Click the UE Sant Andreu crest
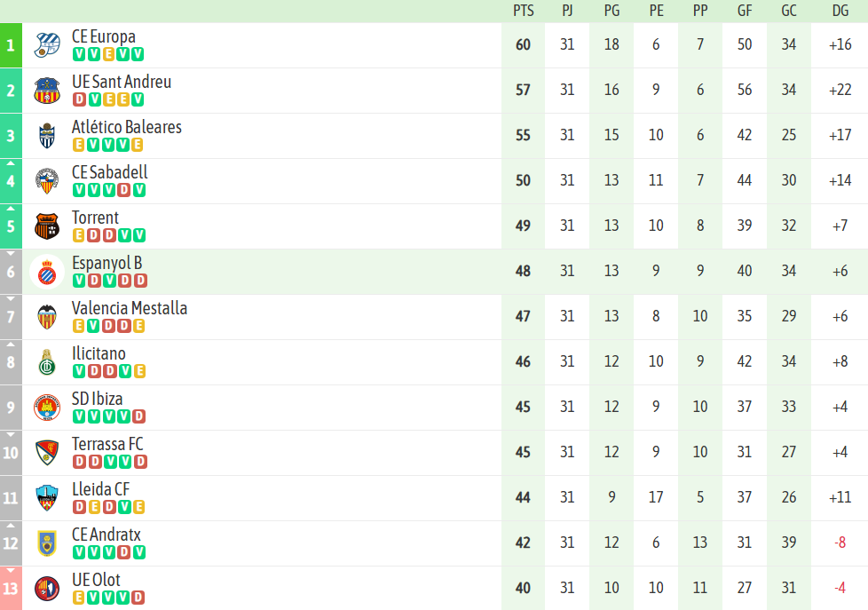 (x=47, y=91)
